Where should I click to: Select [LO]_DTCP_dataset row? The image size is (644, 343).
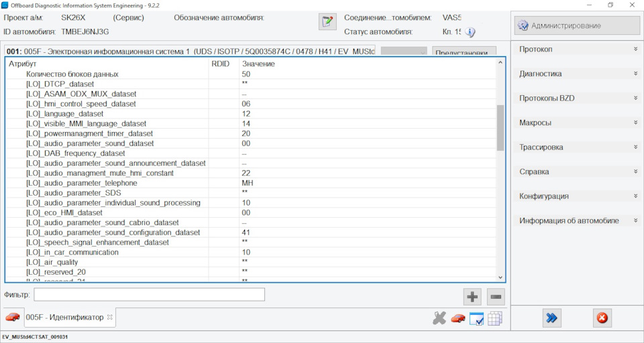[251, 84]
